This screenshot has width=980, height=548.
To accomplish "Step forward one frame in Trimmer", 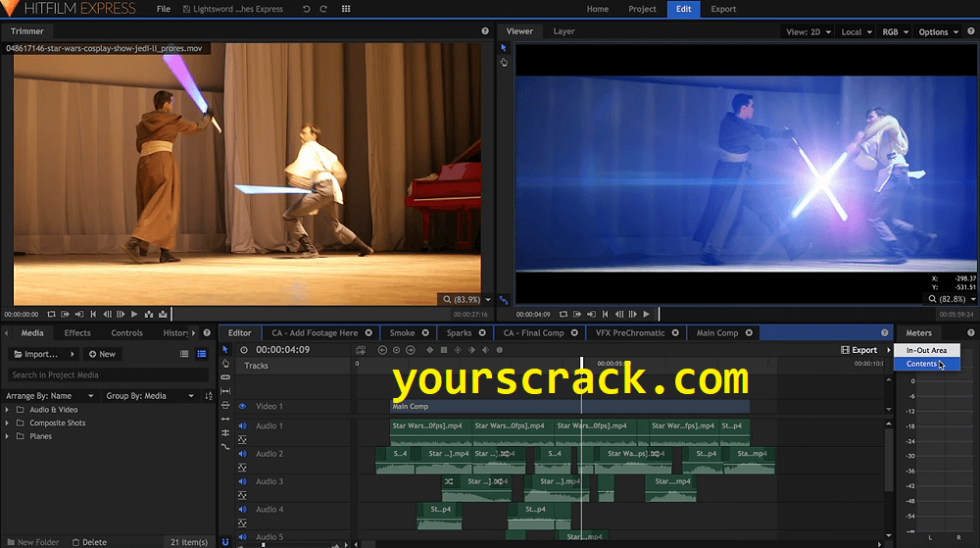I will 121,315.
